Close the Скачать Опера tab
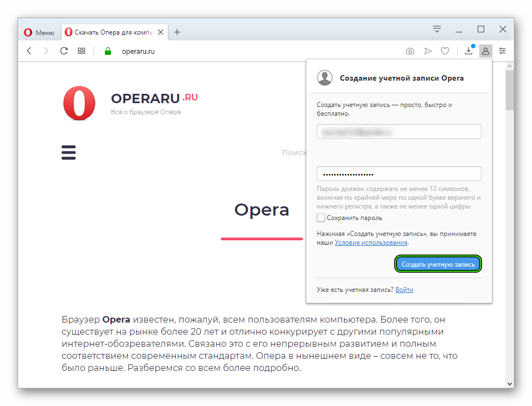 161,32
